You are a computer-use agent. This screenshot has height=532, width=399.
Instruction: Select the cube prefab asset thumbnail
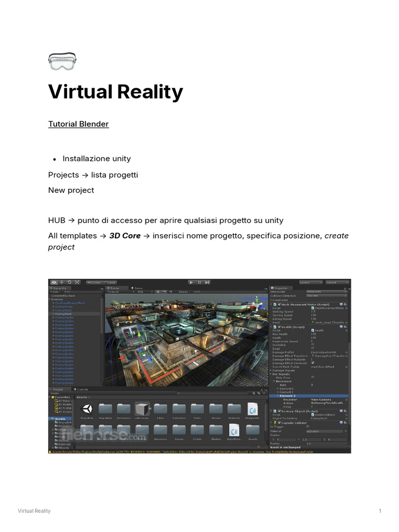point(142,409)
